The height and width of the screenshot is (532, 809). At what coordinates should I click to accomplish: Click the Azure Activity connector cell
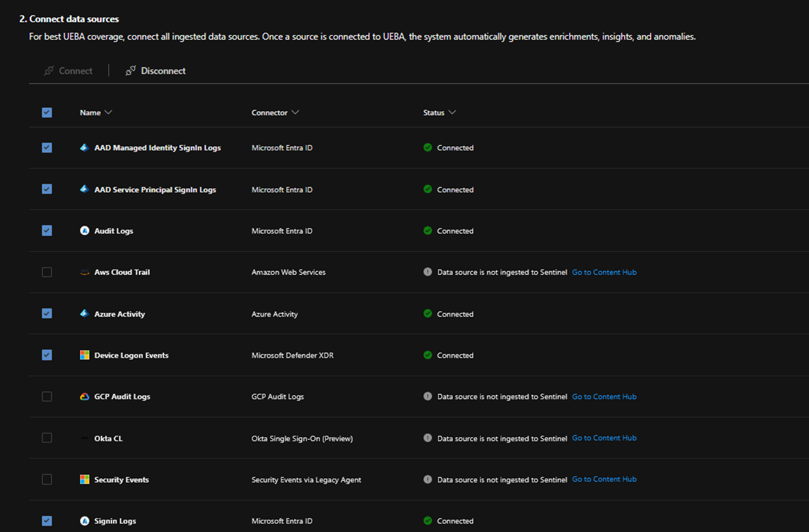coord(274,314)
